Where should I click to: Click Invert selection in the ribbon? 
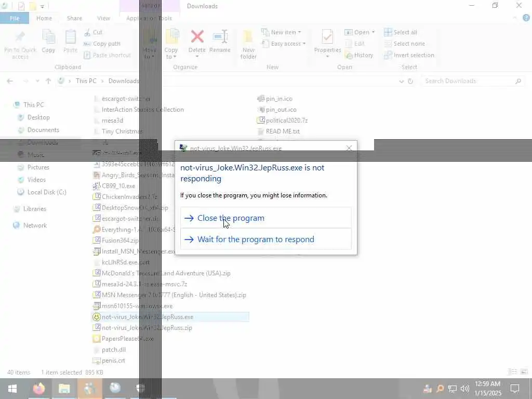pos(409,55)
